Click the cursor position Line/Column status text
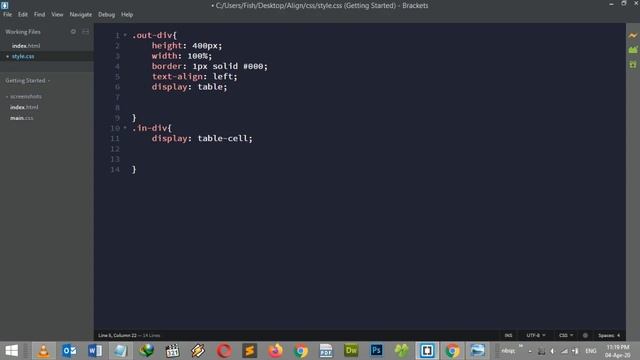 pos(117,335)
